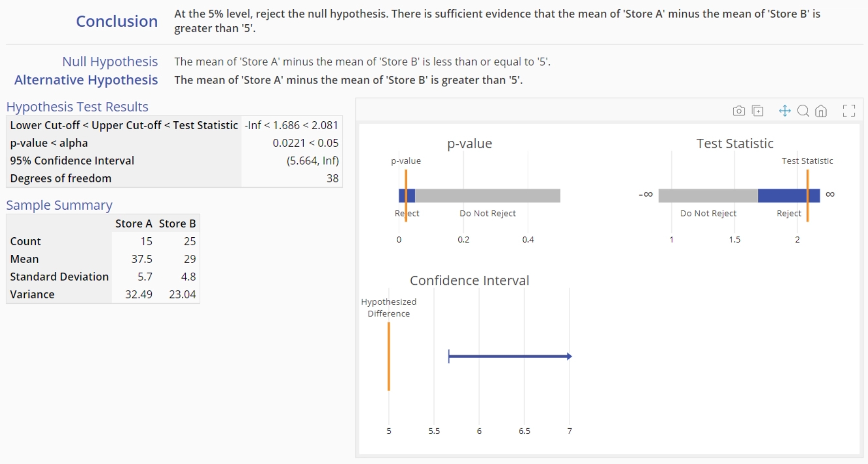Select the pan (move arrows) tool
Image resolution: width=868 pixels, height=464 pixels.
coord(785,111)
